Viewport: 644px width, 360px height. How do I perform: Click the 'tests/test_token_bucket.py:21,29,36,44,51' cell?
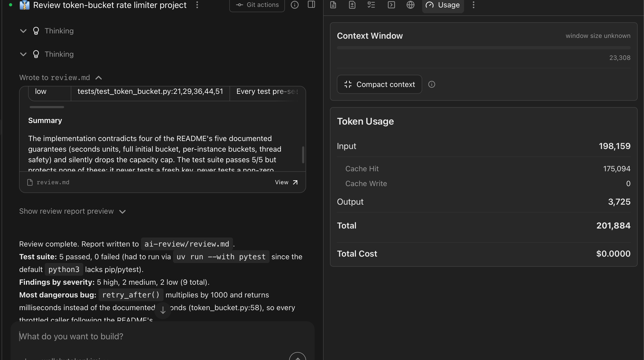click(150, 91)
